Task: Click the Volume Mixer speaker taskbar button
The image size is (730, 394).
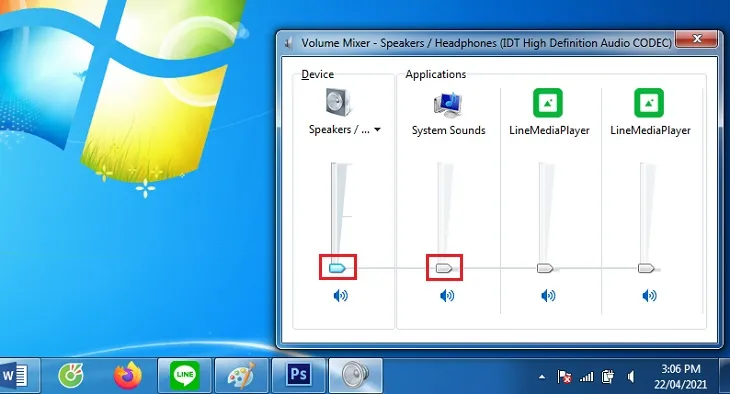Action: [x=356, y=375]
